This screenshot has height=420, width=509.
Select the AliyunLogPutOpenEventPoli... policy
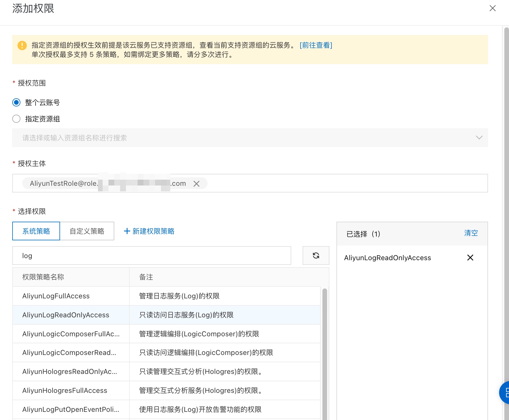pos(166,409)
